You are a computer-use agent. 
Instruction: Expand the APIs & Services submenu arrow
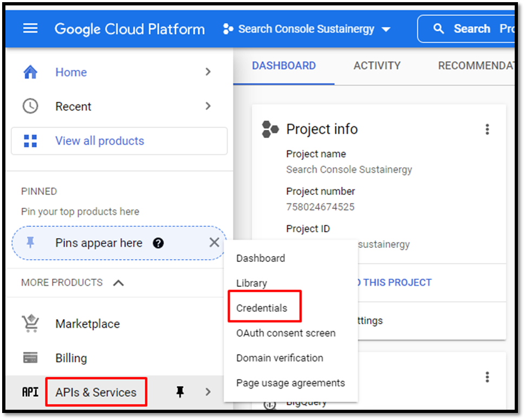208,392
